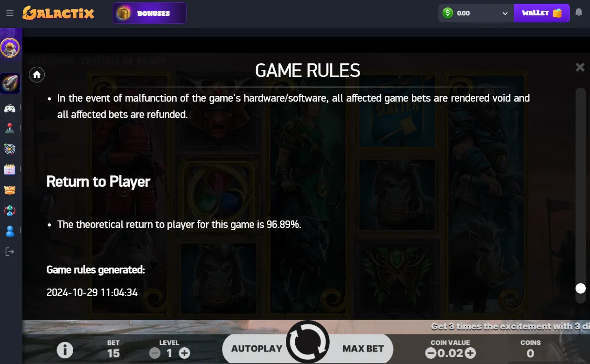This screenshot has height=364, width=590.
Task: Open the joystick icon in sidebar
Action: pos(10,129)
